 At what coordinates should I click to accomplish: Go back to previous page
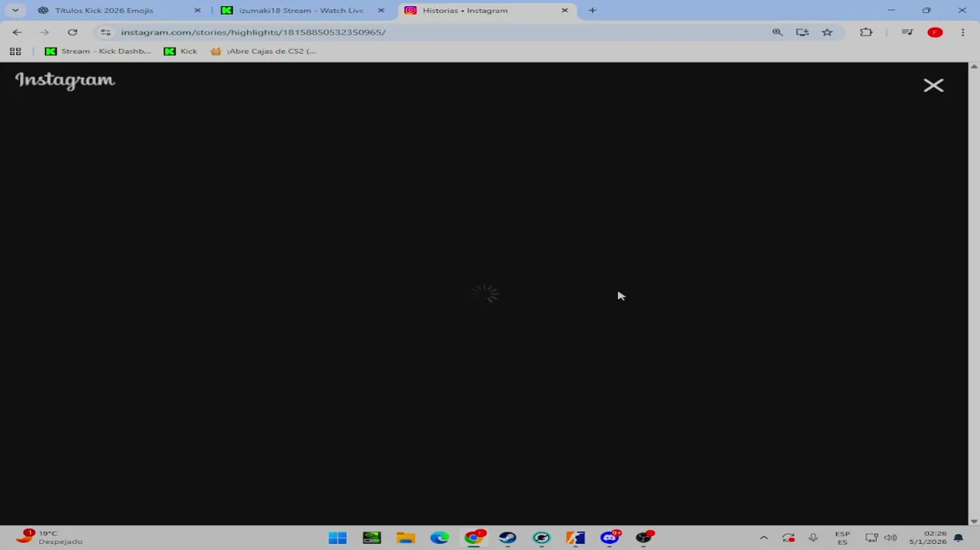[17, 32]
